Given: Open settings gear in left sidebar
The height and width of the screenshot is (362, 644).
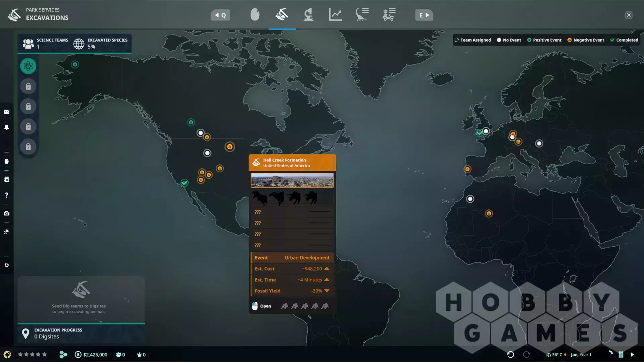Looking at the screenshot, I should (x=7, y=265).
